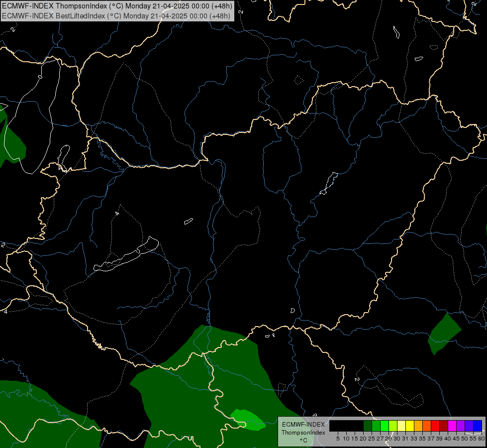
Task: Click the legend title 'ECMWF-INDEX ThompsonIndex °C'
Action: [x=303, y=432]
